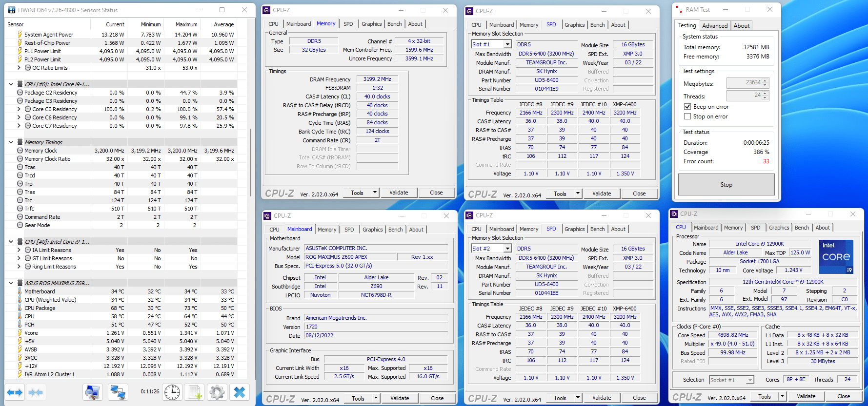
Task: Click HWiNFO clock reset timer icon
Action: coord(172,392)
